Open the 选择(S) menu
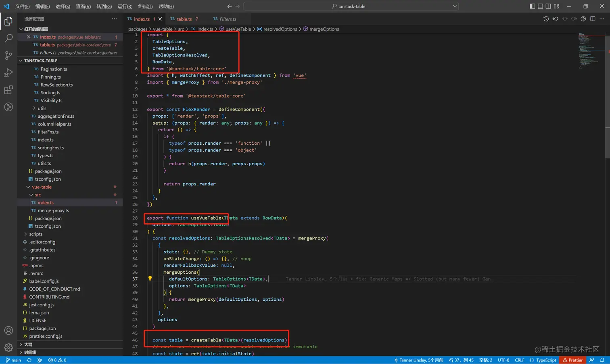Screen dimensions: 610x364 click(x=63, y=6)
